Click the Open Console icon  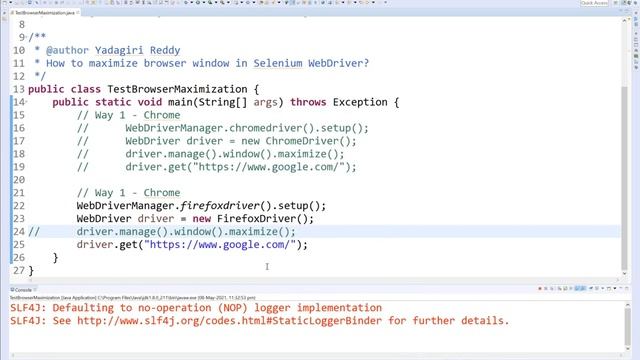coord(609,289)
